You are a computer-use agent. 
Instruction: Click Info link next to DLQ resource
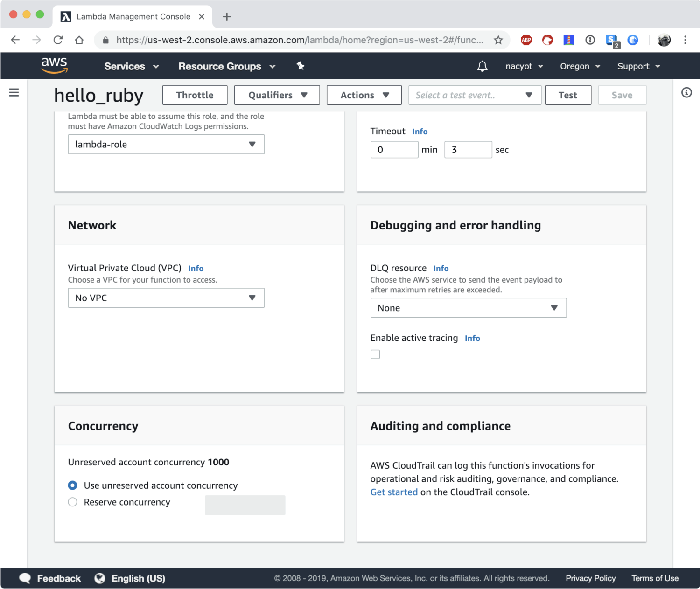click(x=441, y=268)
